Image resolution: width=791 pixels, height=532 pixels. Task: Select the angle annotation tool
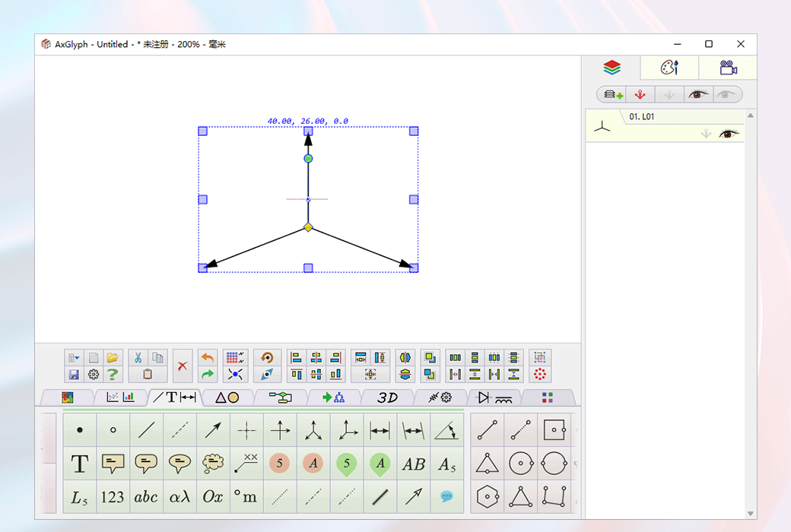[x=446, y=429]
